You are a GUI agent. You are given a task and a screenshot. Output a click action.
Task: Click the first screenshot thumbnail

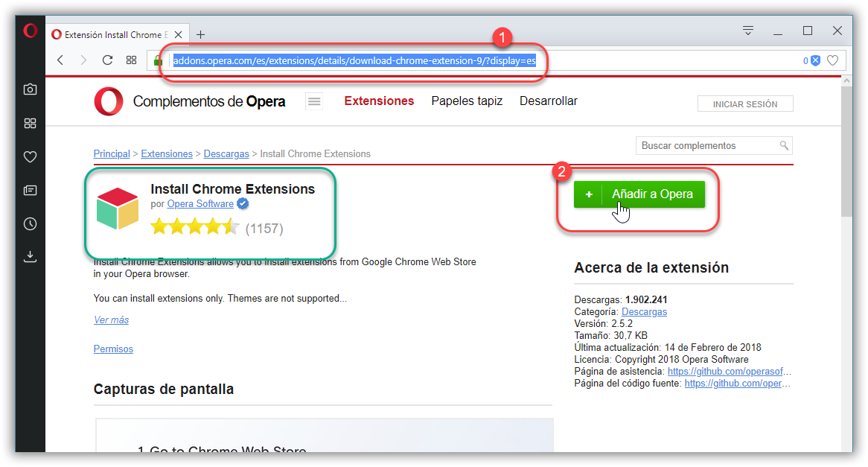click(325, 436)
